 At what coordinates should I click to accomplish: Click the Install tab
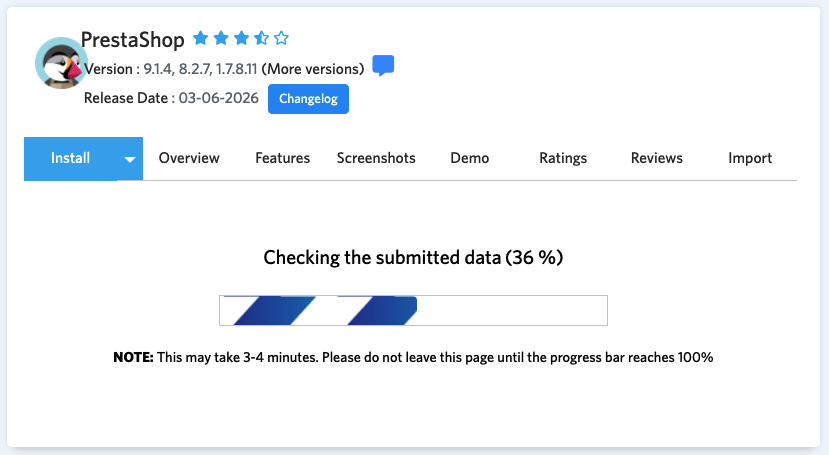click(x=70, y=158)
